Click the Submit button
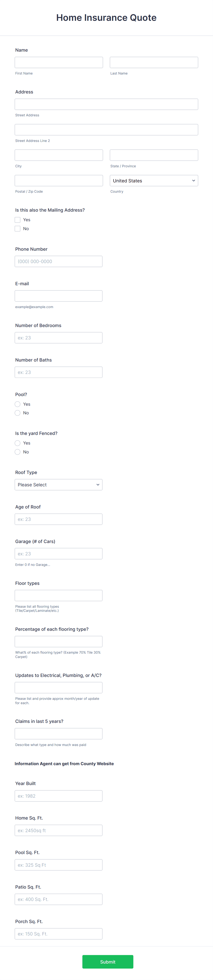Viewport: 213px width, 980px height. tap(108, 962)
